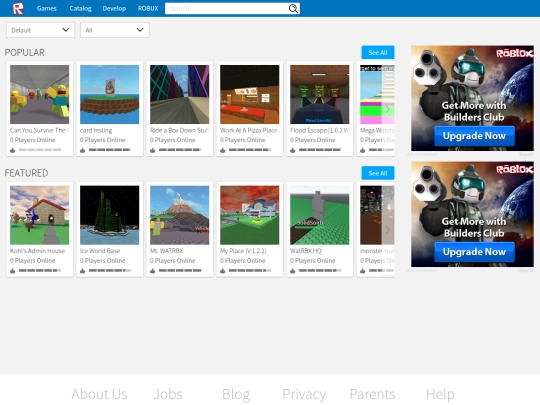Click thumbs-up icon under Flood Escape
The image size is (540, 405).
tap(293, 150)
